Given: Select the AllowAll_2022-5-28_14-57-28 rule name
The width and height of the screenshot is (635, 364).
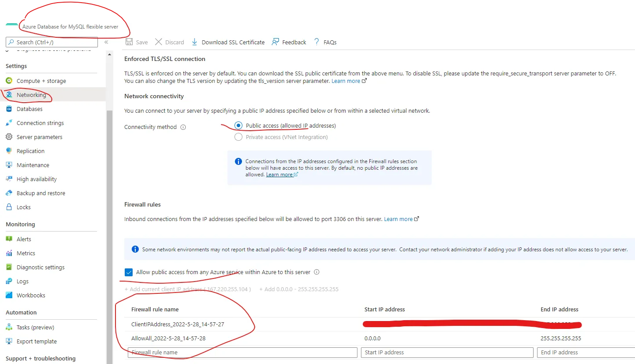Looking at the screenshot, I should pyautogui.click(x=168, y=339).
